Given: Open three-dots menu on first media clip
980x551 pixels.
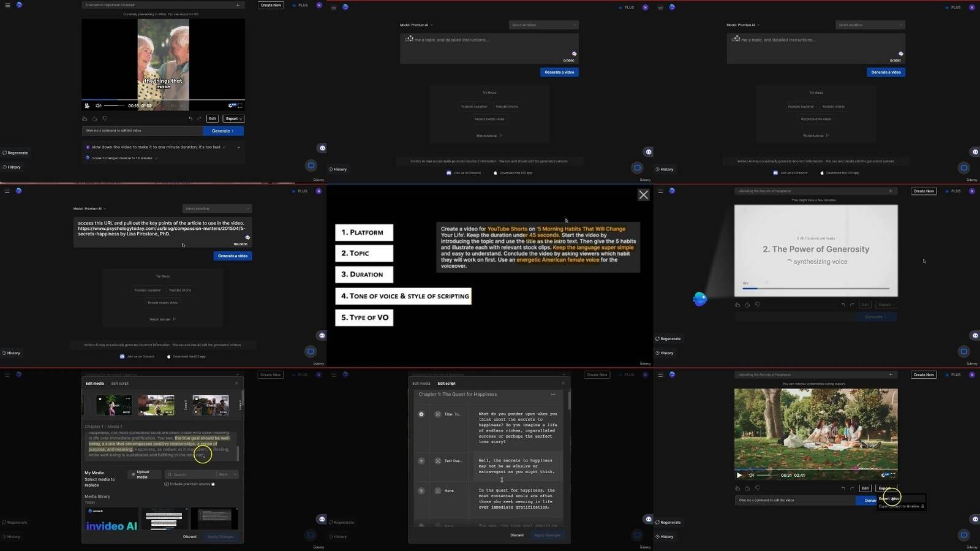Looking at the screenshot, I should click(128, 399).
